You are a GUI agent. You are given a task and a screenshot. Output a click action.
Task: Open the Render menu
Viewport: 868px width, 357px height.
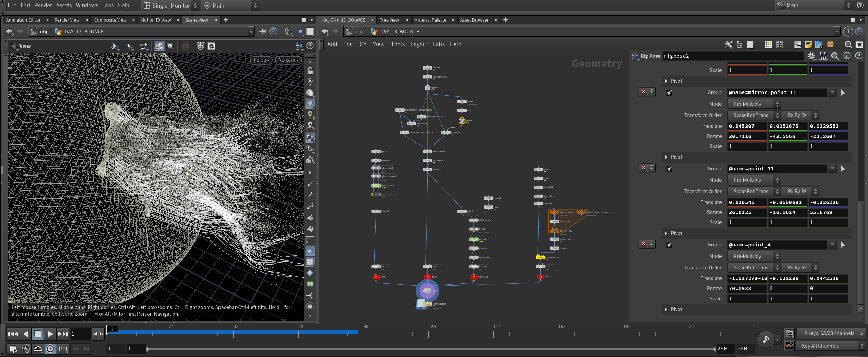pyautogui.click(x=43, y=6)
